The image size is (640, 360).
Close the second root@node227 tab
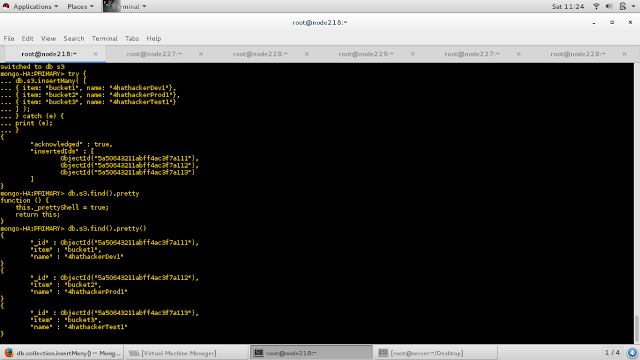pos(518,54)
